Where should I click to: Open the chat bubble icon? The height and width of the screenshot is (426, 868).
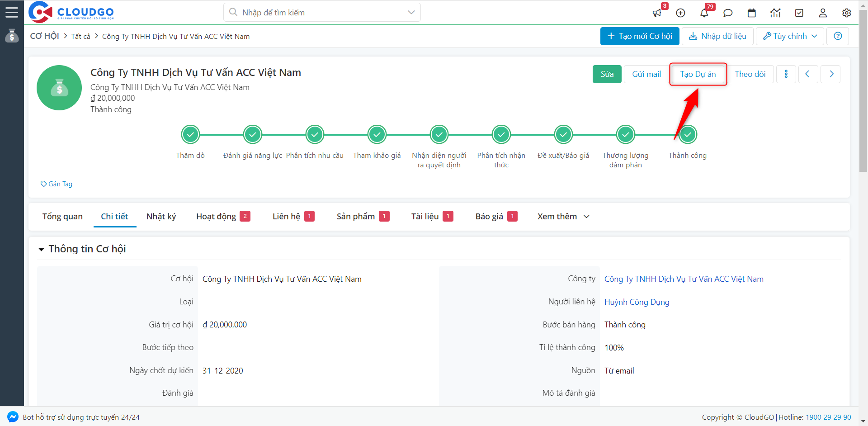[x=728, y=13]
